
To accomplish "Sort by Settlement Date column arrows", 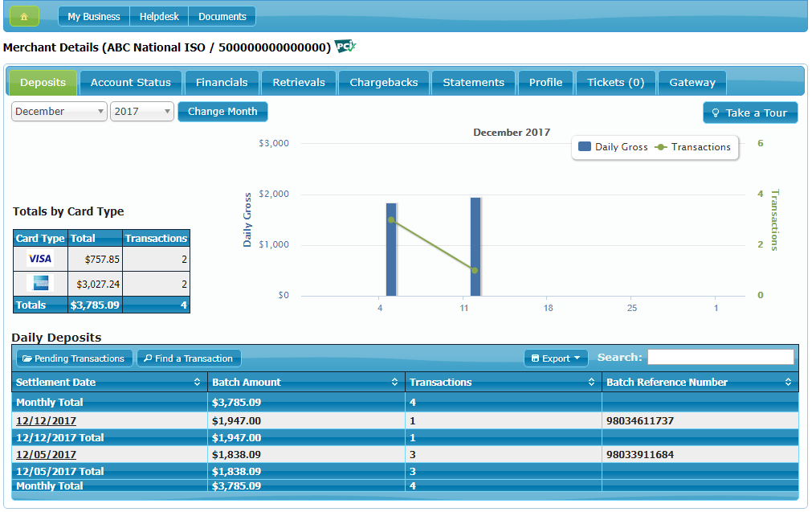I will 197,382.
